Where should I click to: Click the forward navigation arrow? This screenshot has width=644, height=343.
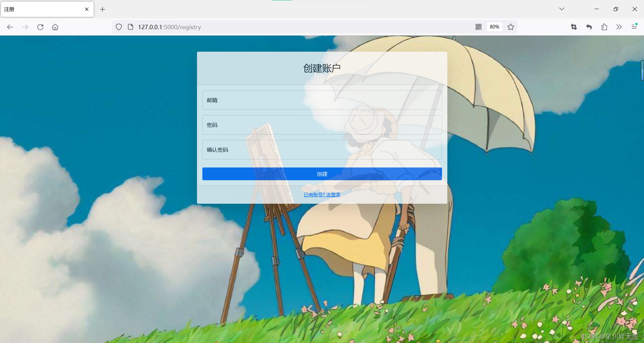[25, 27]
